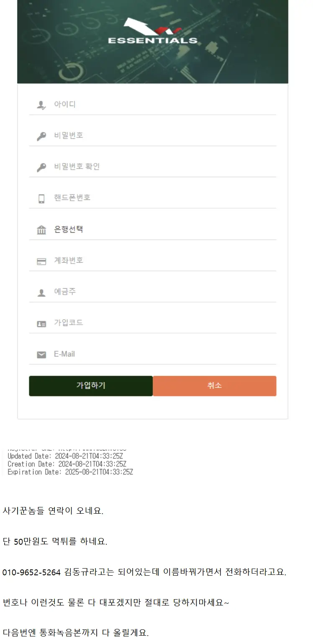Screen dimensions: 313x644
Task: Click the key icon beside 비밀번호 field
Action: pyautogui.click(x=41, y=136)
